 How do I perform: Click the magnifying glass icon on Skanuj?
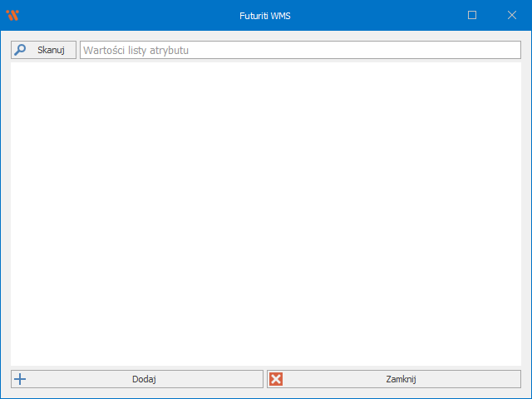[21, 50]
